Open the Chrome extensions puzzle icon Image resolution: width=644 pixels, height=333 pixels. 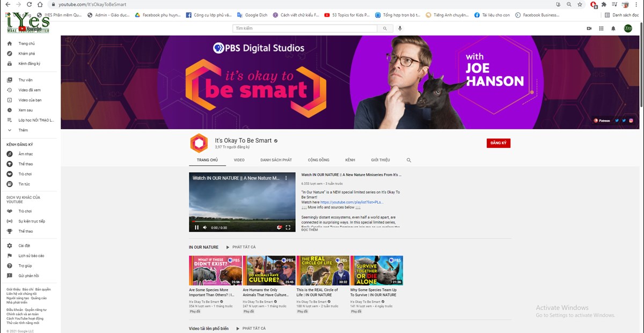pos(604,4)
